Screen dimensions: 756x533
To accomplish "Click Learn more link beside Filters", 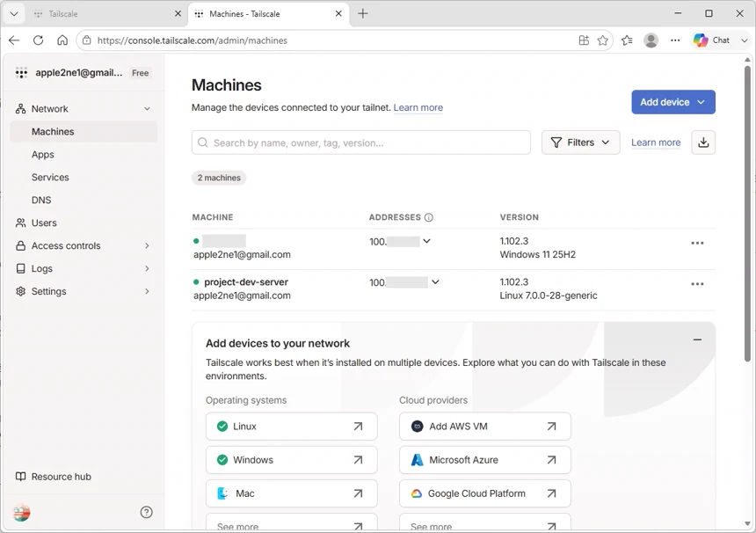I will [656, 142].
